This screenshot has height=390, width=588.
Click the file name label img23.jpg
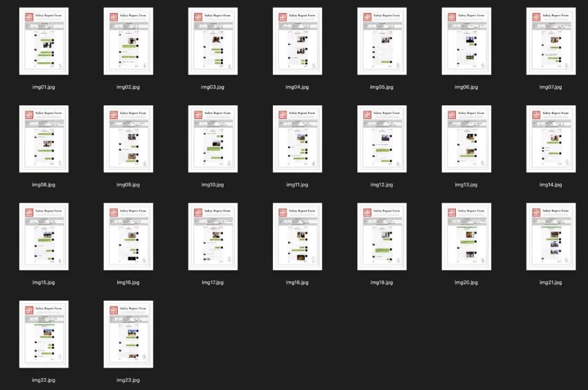click(128, 380)
